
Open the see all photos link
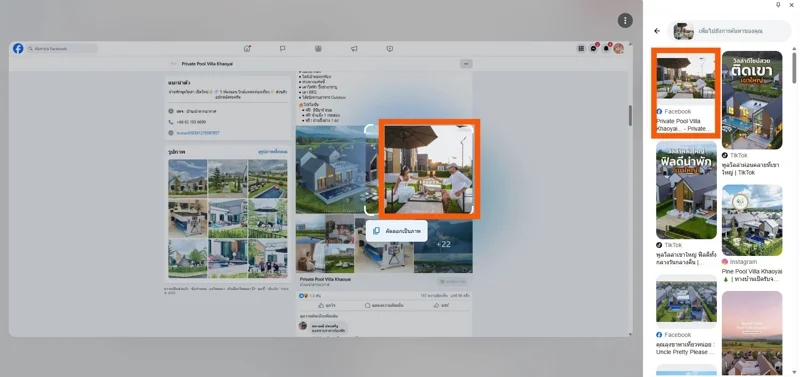tap(272, 152)
